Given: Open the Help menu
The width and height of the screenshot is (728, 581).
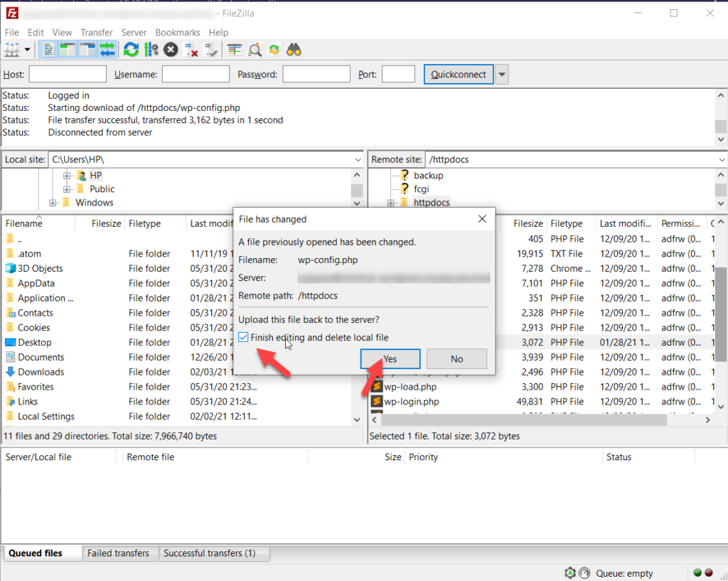Looking at the screenshot, I should (x=218, y=33).
